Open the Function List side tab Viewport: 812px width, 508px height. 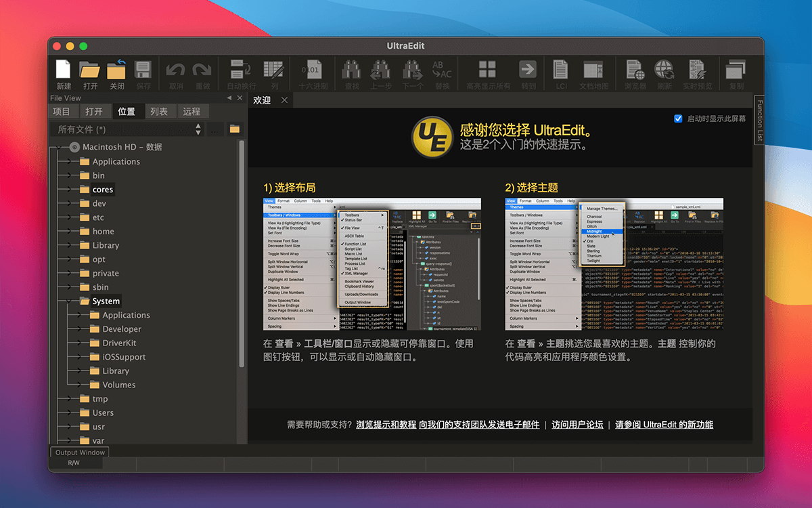759,121
